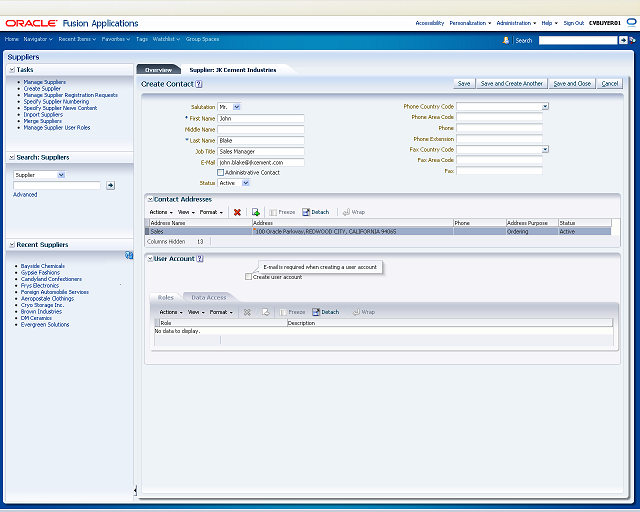Click Save and Close button

tap(572, 84)
